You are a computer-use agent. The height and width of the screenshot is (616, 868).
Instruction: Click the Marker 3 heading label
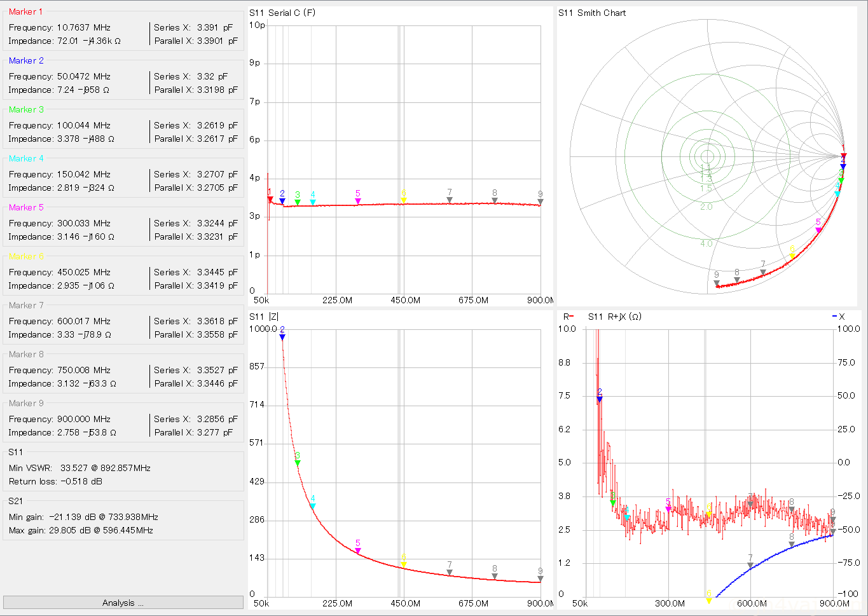pyautogui.click(x=26, y=109)
